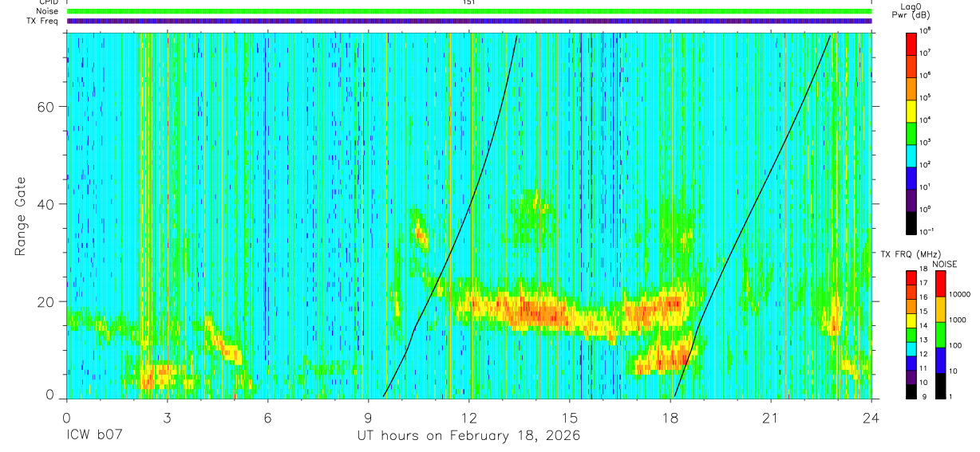Click the 15 hour tick label on UT axis

pyautogui.click(x=570, y=418)
